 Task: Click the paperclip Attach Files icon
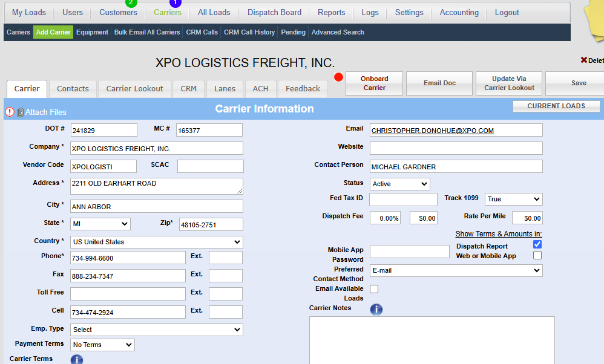[x=20, y=112]
